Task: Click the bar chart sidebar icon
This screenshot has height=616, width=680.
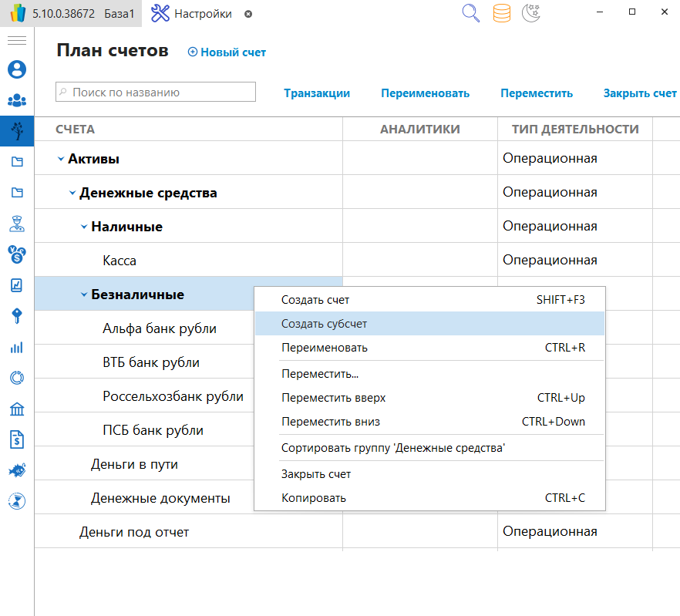Action: click(17, 347)
